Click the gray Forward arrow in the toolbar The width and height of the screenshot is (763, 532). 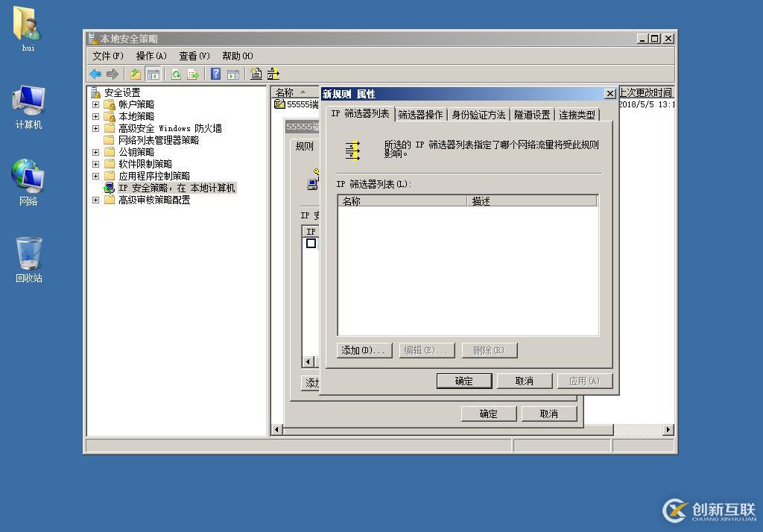(113, 74)
